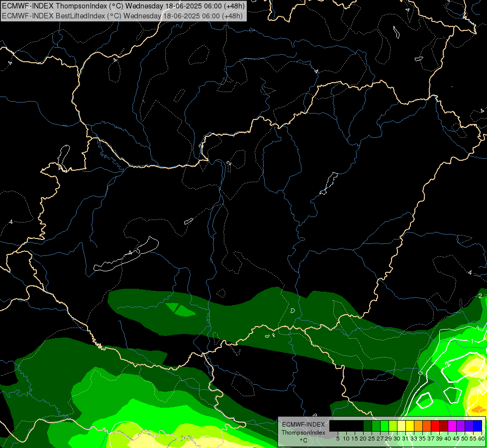Click the legend tick label 35
Screen dimensions: 487x448
[x=422, y=439]
